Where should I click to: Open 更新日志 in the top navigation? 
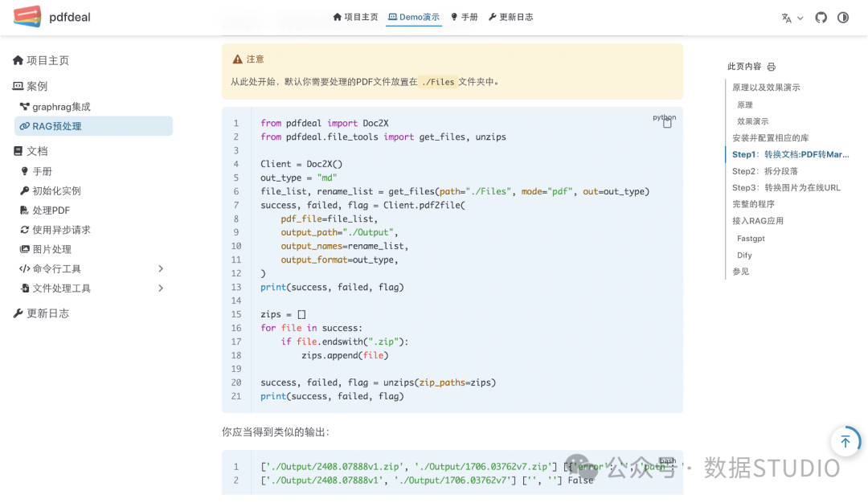pyautogui.click(x=511, y=17)
